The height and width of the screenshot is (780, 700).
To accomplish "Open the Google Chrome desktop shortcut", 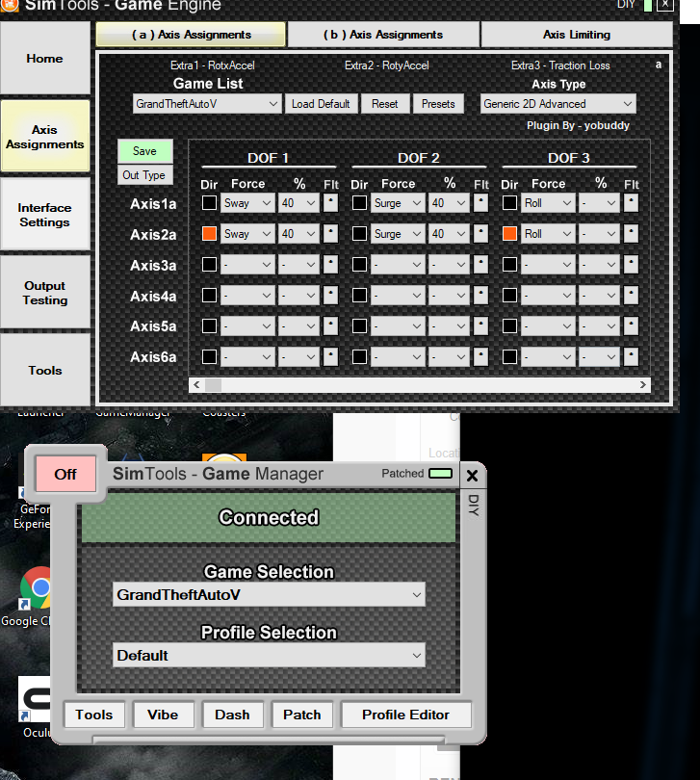I will 36,588.
